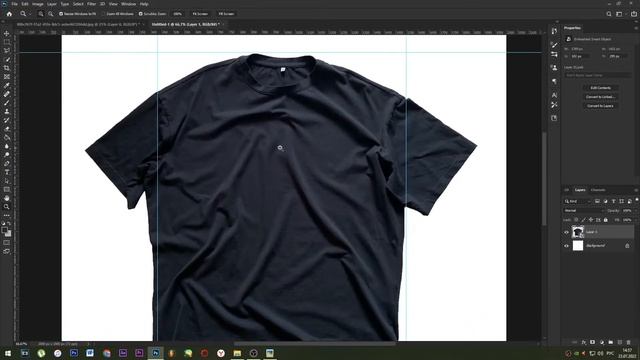This screenshot has height=360, width=640.
Task: Select the Layer 1 thumbnail
Action: [578, 232]
